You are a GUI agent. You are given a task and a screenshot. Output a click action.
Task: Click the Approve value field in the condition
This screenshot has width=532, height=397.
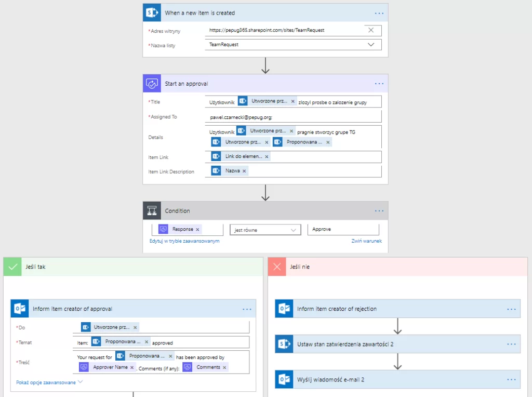pos(343,229)
